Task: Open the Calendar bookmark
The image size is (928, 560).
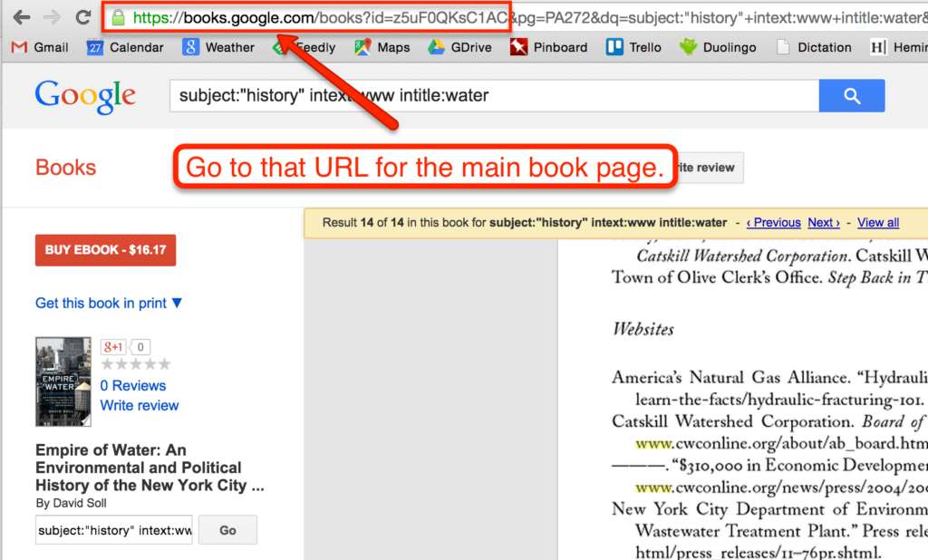Action: [125, 47]
